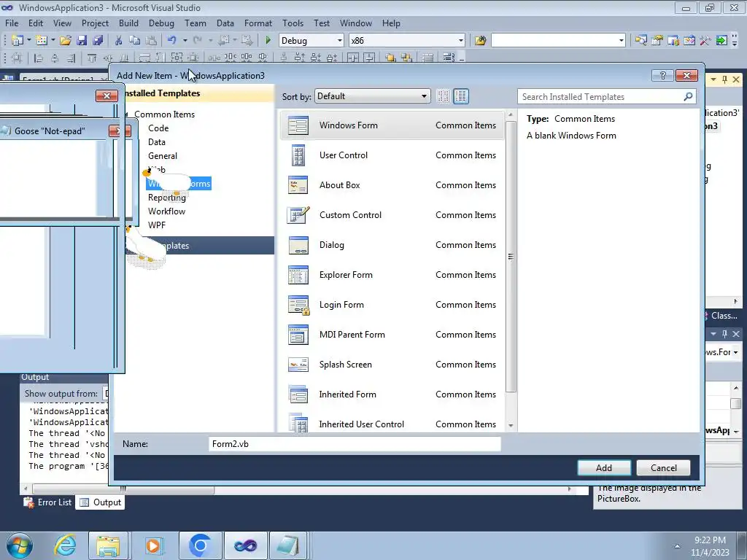Select the Code category in templates tree

point(158,128)
